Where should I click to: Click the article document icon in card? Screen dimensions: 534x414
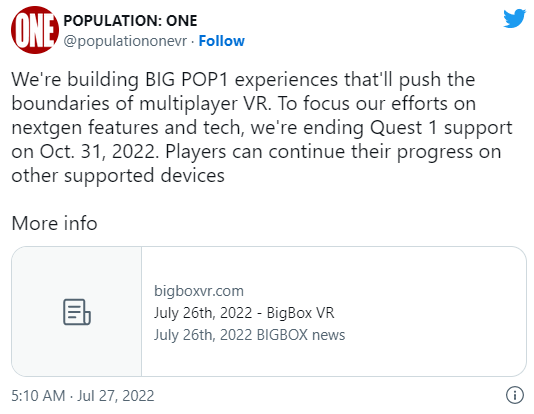(x=77, y=312)
